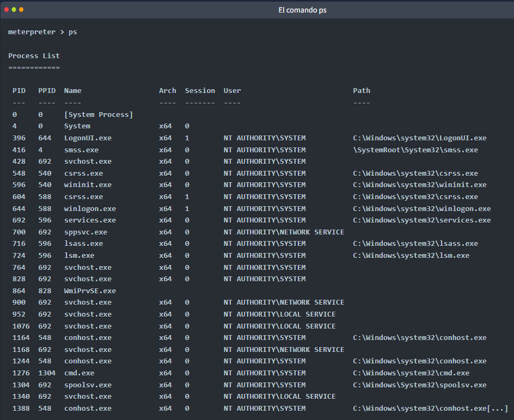514x420 pixels.
Task: Click the Path column header
Action: [362, 91]
